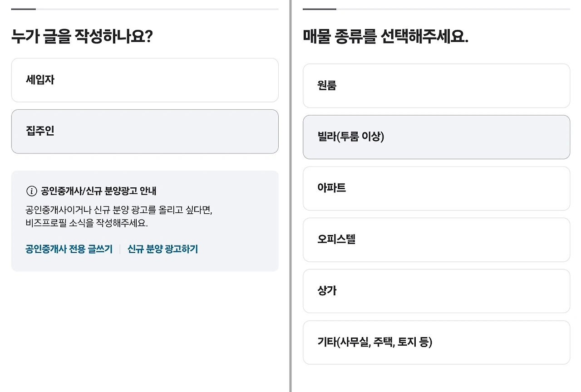Choose 아파트 from the property list
Viewport: 581px width, 392px height.
tap(436, 188)
